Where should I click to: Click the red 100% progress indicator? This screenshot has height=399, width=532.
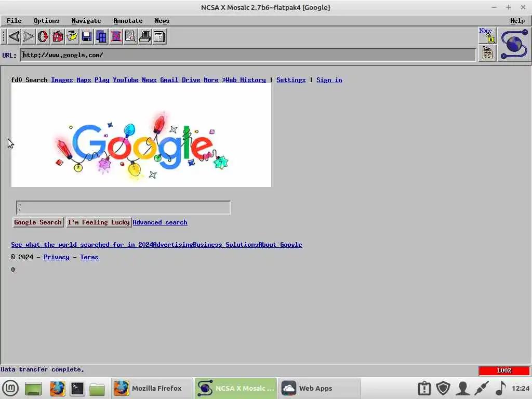(x=504, y=370)
